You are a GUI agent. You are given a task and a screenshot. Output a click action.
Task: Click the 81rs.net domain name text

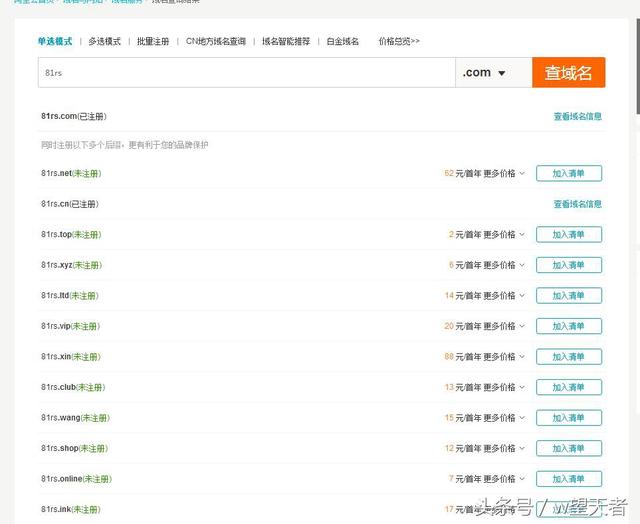[56, 173]
